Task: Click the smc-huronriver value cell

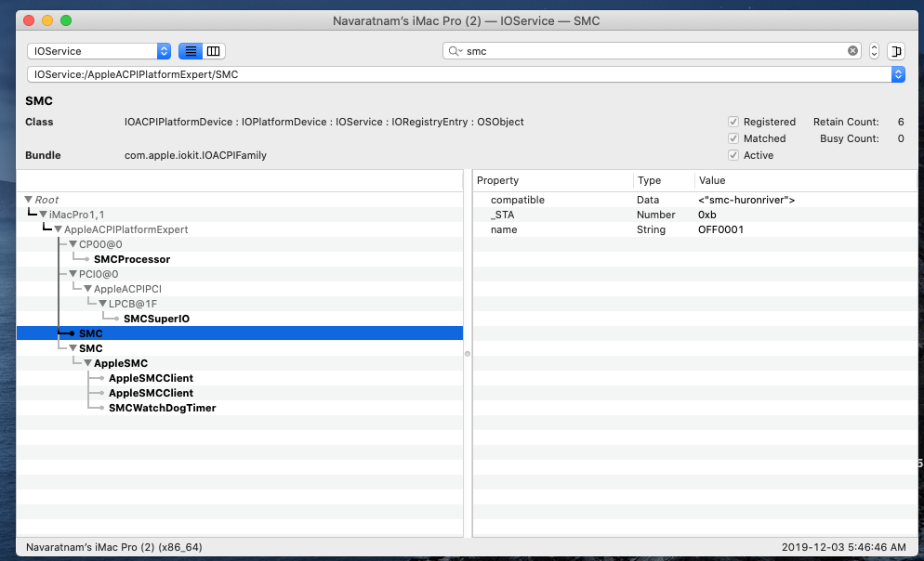Action: click(746, 200)
